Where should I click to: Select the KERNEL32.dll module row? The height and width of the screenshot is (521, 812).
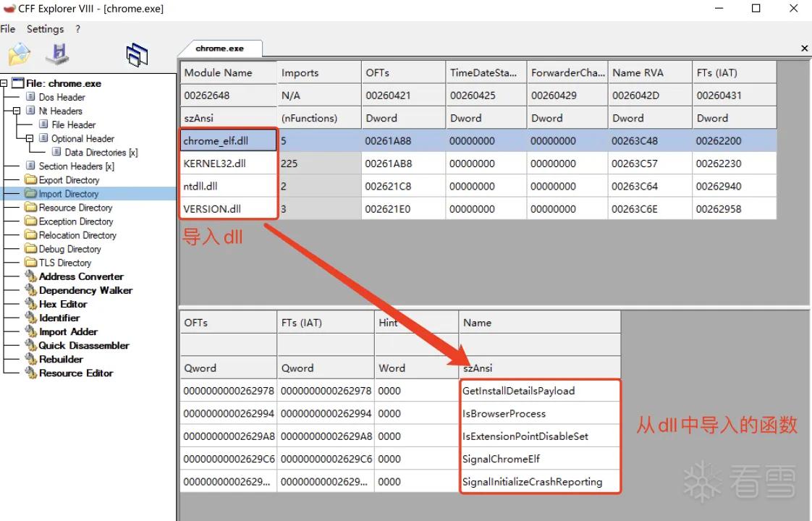click(478, 164)
